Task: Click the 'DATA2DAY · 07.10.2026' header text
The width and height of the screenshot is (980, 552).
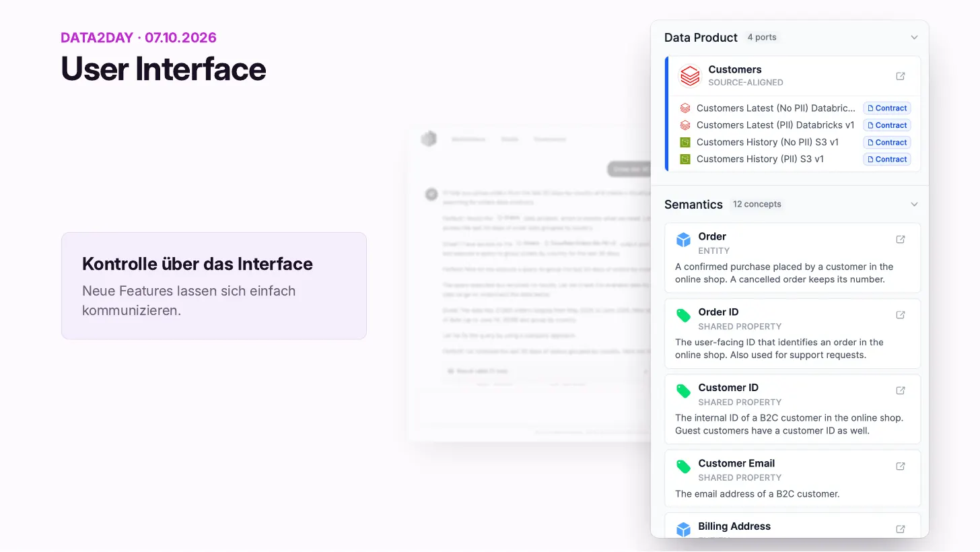Action: (x=139, y=38)
